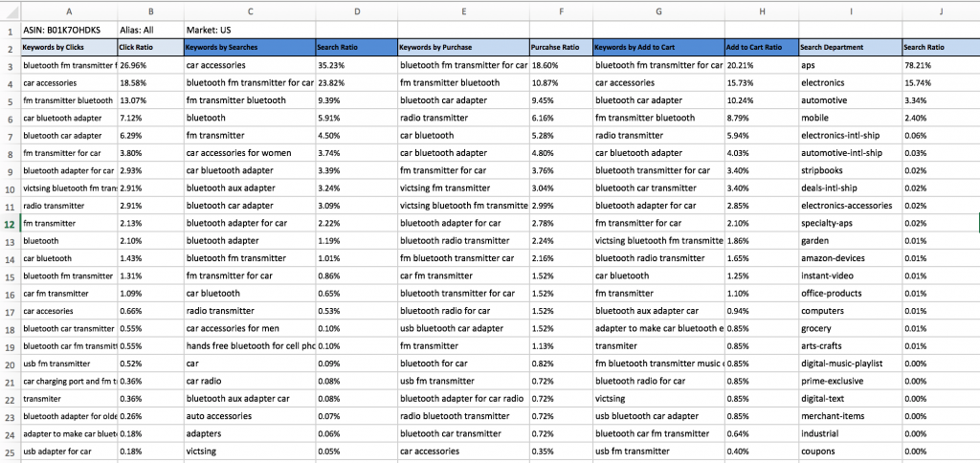Click the cell with 78.21%
Screen dimensions: 980x463
point(942,65)
